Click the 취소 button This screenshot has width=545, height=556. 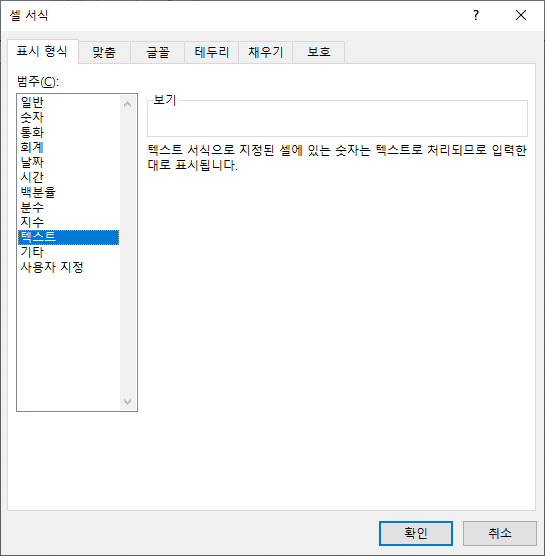click(500, 533)
